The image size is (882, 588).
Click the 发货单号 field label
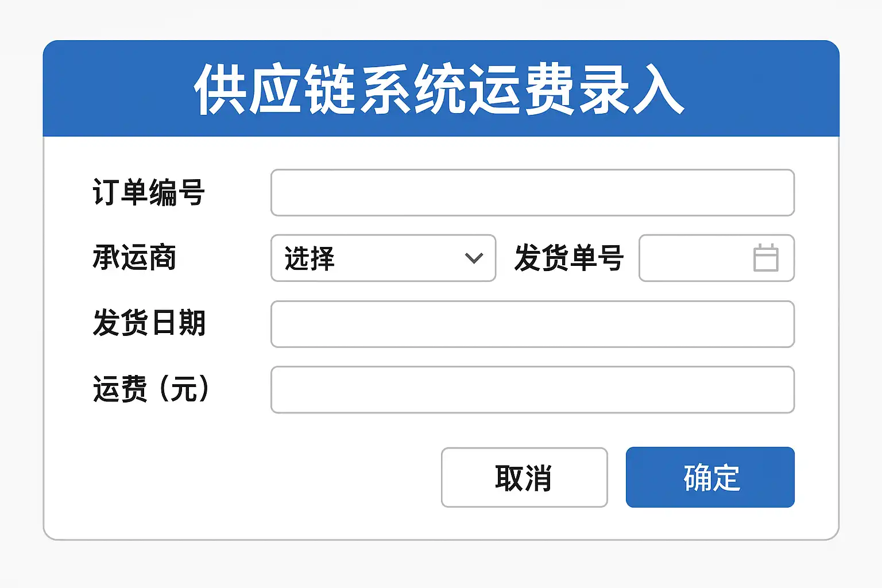(x=568, y=258)
